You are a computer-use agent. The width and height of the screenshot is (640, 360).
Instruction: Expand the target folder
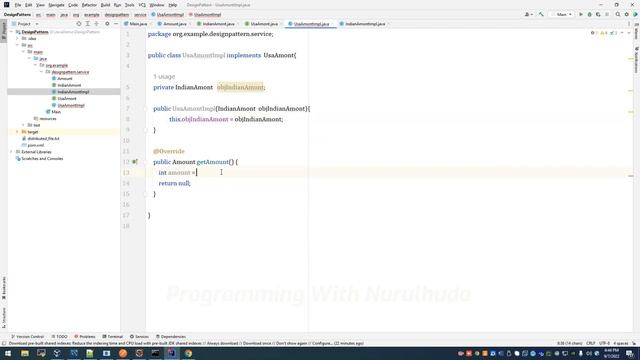(18, 132)
